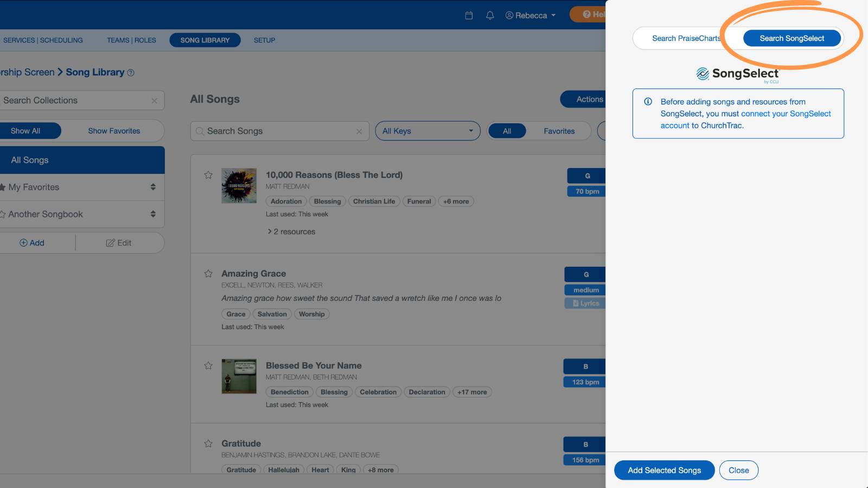Viewport: 868px width, 488px height.
Task: Click the Declaration tag
Action: 427,392
